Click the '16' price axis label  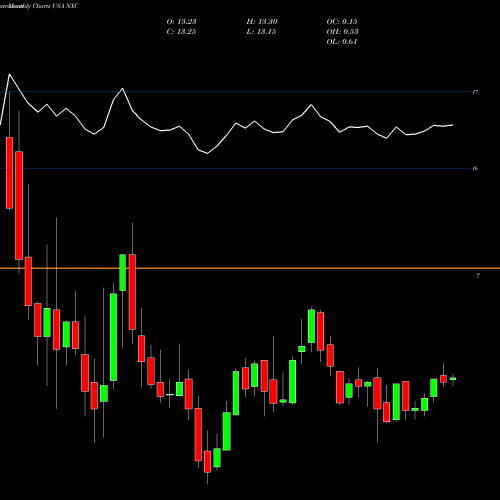coord(475,169)
